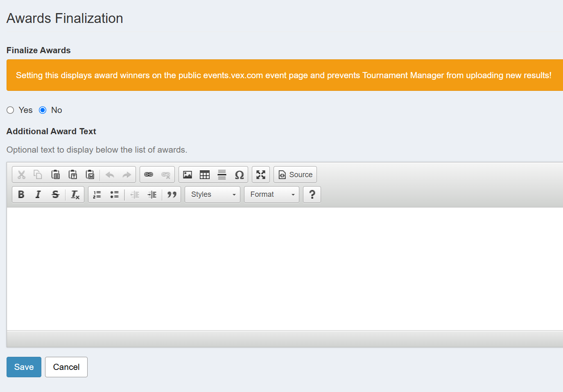Click the Paste clipboard icon
The height and width of the screenshot is (392, 563).
click(55, 175)
